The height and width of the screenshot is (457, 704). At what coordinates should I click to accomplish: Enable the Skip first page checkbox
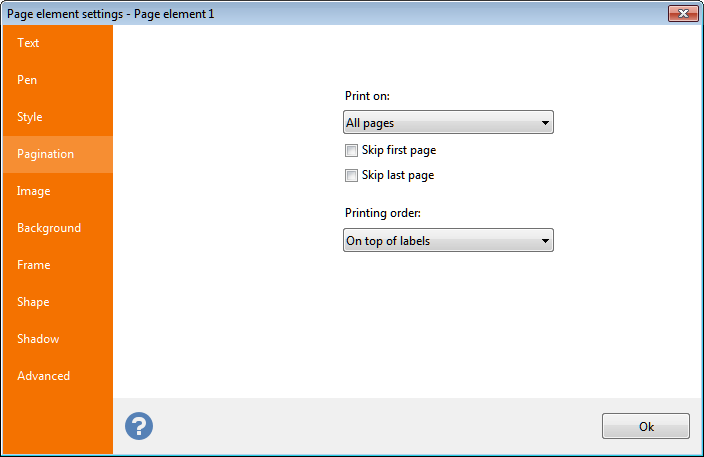click(351, 151)
